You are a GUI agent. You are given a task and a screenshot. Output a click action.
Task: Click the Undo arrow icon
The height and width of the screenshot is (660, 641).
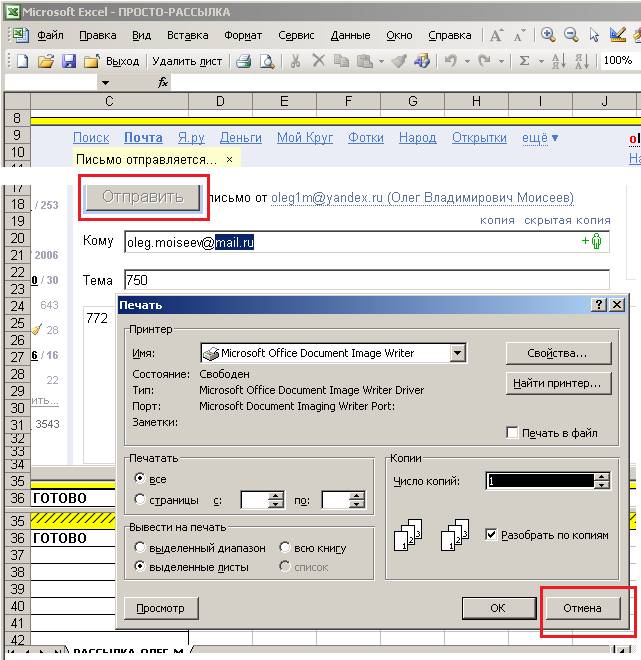click(450, 61)
